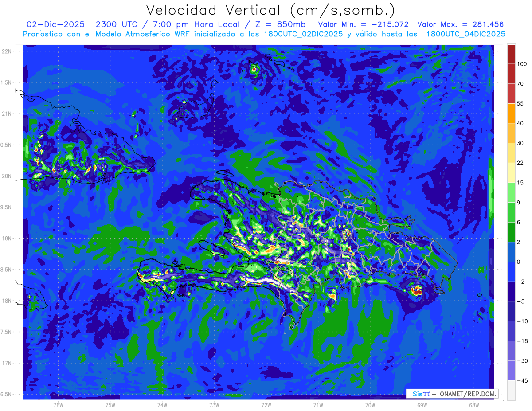This screenshot has height=411, width=532.
Task: Click the latitude label "21N"
Action: click(x=7, y=114)
